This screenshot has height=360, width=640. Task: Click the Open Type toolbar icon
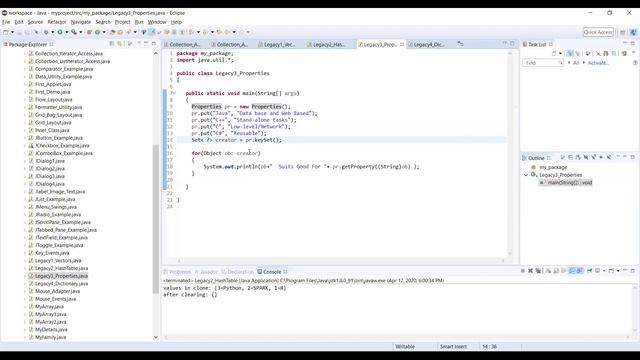coord(112,32)
